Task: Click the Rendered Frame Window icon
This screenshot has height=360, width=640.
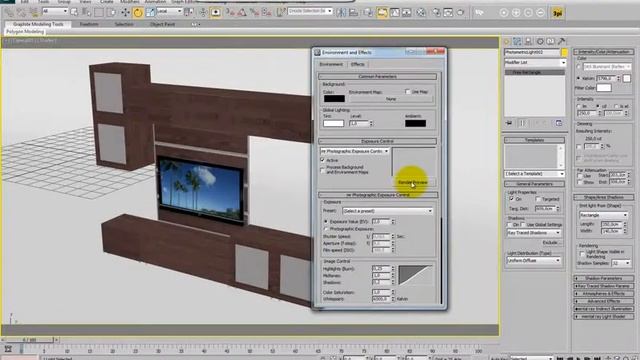Action: pyautogui.click(x=448, y=13)
